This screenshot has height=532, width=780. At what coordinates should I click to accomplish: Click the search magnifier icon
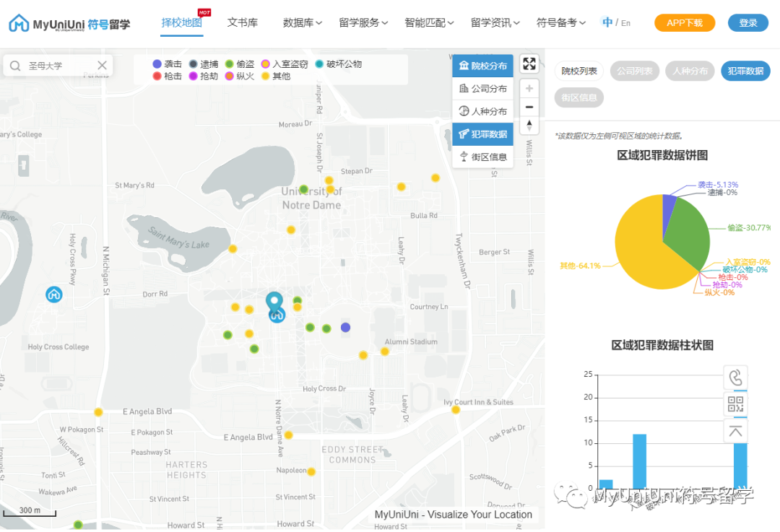(15, 66)
